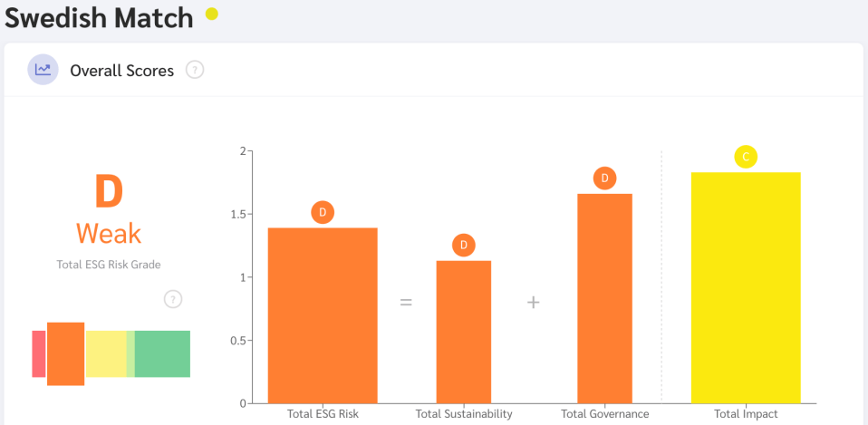Select the orange Total Sustainability bar
Screen dimensions: 868x425
pyautogui.click(x=464, y=332)
